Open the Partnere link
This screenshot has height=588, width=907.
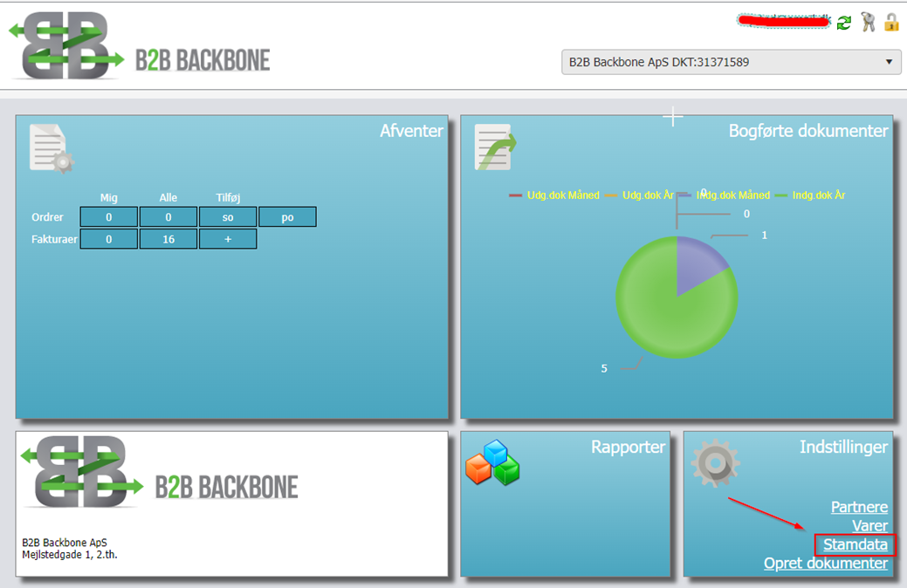point(859,507)
